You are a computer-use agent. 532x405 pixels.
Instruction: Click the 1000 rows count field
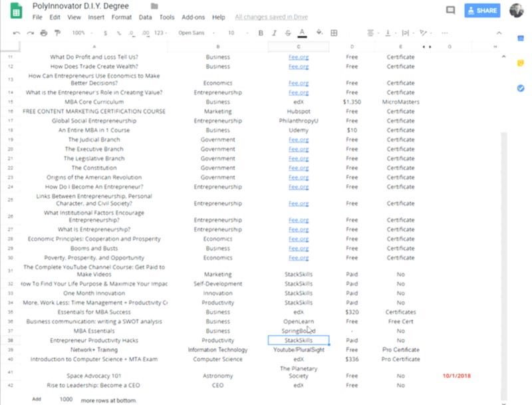(x=66, y=399)
